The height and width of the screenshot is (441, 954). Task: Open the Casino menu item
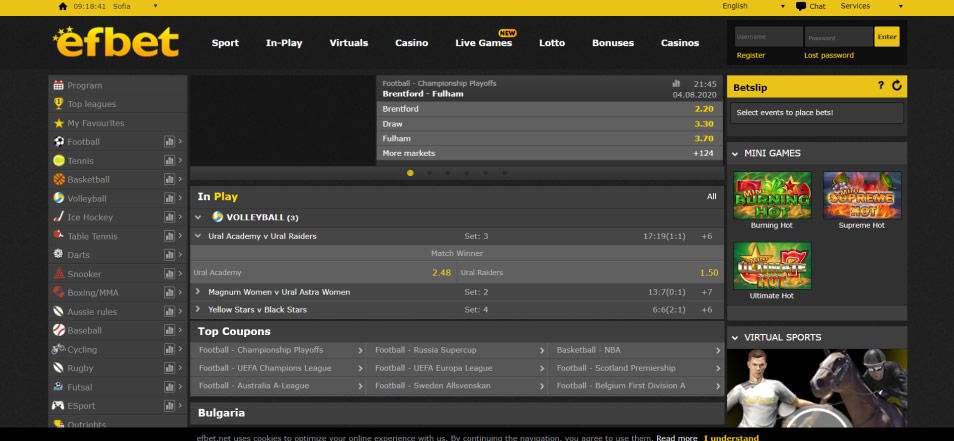pyautogui.click(x=412, y=43)
